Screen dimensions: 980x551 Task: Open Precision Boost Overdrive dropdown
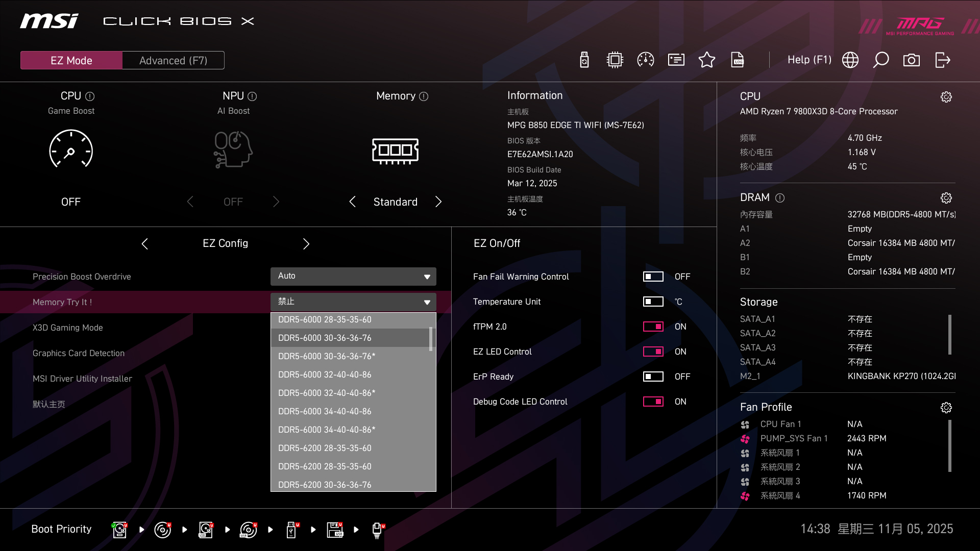353,276
